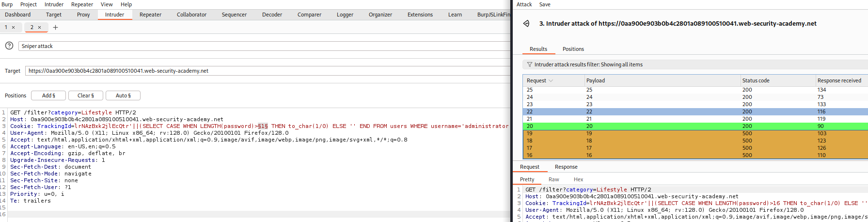Select the Hex view tab
868x222 pixels.
(578, 179)
